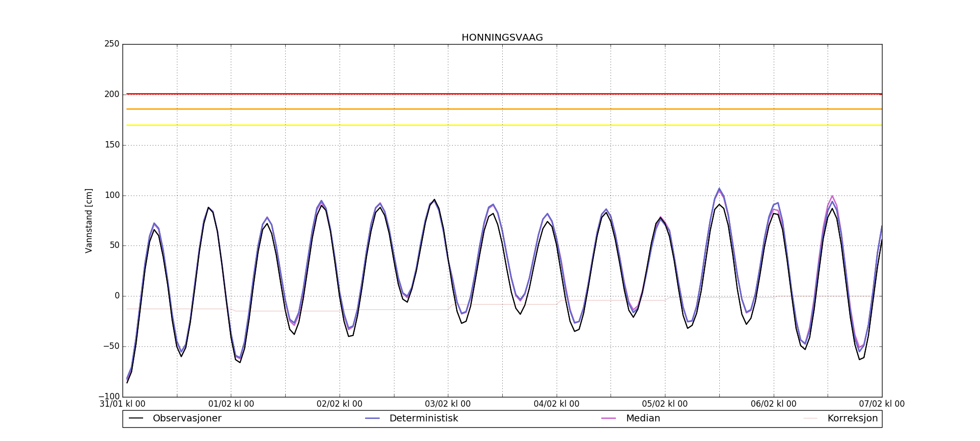Click the 150 y-axis tick label

(x=112, y=145)
